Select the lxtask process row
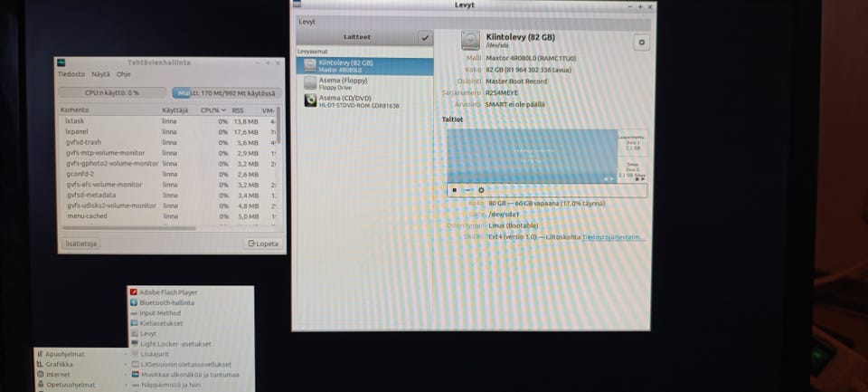Screen dimensions: 868x392 click(x=167, y=121)
